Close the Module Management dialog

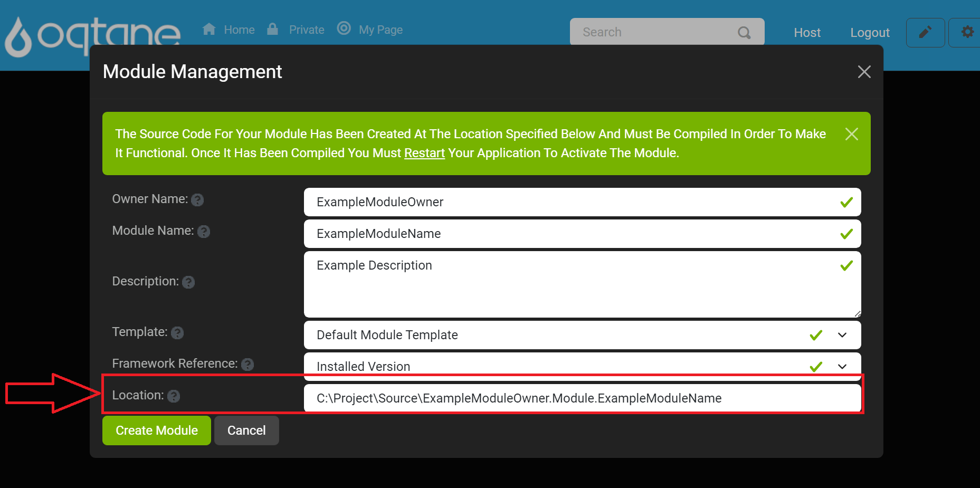pos(864,72)
